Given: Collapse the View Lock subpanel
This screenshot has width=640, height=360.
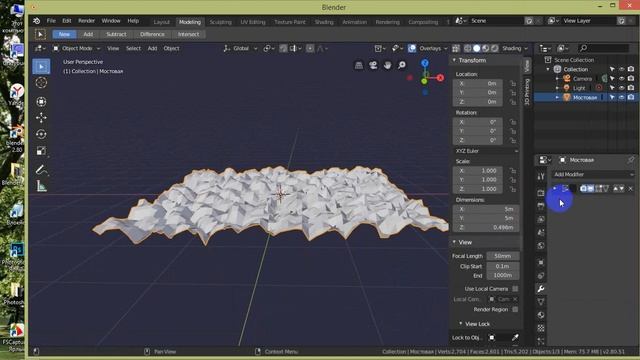Looking at the screenshot, I should (461, 324).
